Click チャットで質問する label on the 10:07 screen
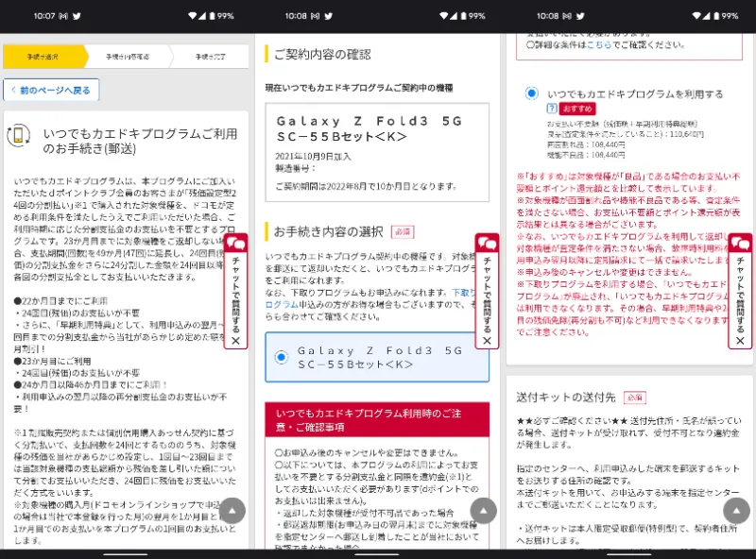 pos(235,295)
